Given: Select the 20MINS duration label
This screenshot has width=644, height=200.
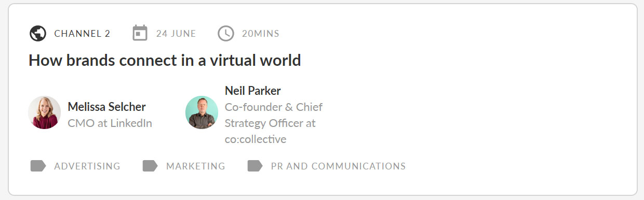Looking at the screenshot, I should 261,34.
